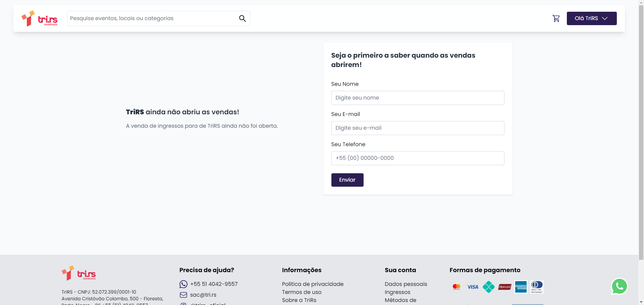Screen dimensions: 644x305
Task: Click 'Sua conta' footer heading
Action: [x=400, y=270]
